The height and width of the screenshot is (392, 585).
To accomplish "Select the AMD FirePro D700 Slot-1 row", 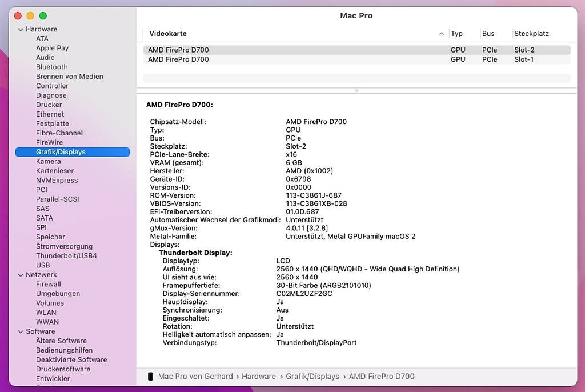I will [356, 59].
